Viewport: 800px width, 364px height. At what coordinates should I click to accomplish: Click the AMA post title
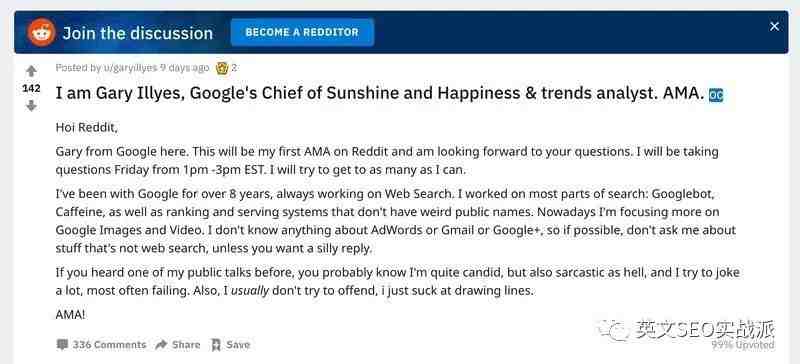[x=380, y=94]
